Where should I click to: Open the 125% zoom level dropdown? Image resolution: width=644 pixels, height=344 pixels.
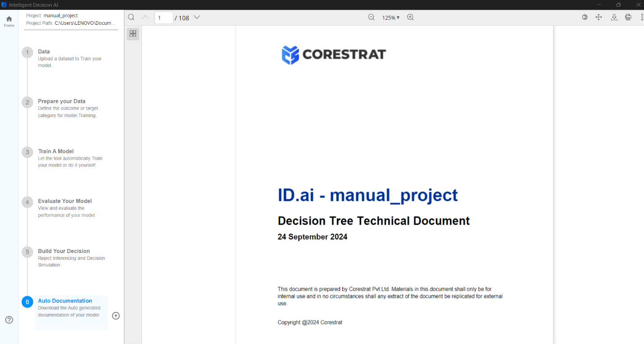pos(391,18)
